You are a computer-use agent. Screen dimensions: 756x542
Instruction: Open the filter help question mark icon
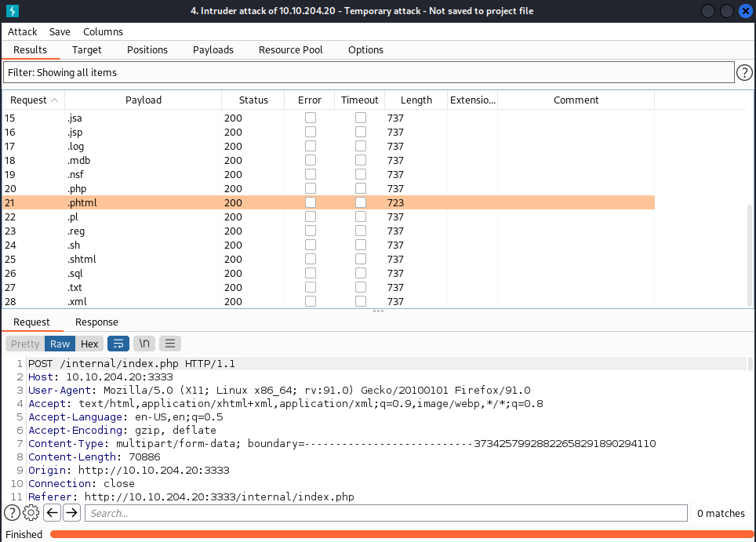pyautogui.click(x=745, y=73)
